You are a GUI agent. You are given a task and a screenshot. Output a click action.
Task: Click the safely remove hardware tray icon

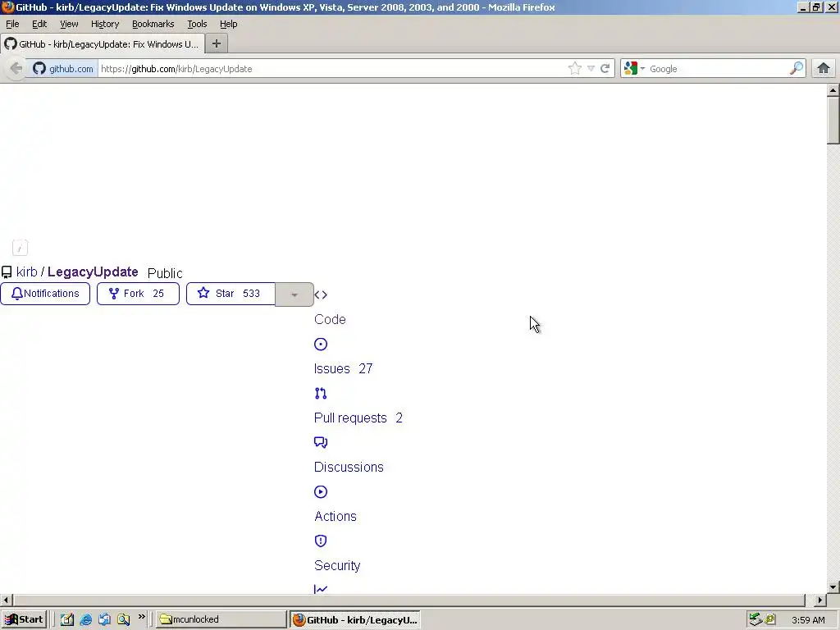tap(756, 620)
